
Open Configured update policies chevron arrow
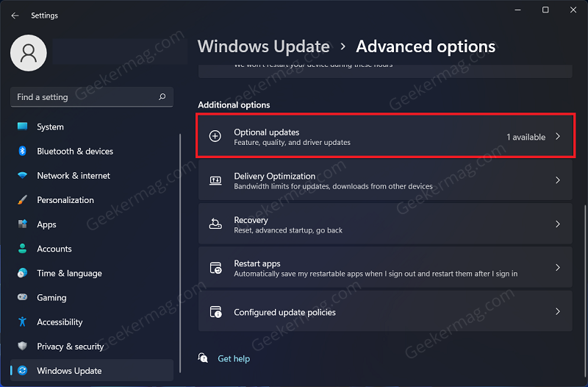(558, 311)
